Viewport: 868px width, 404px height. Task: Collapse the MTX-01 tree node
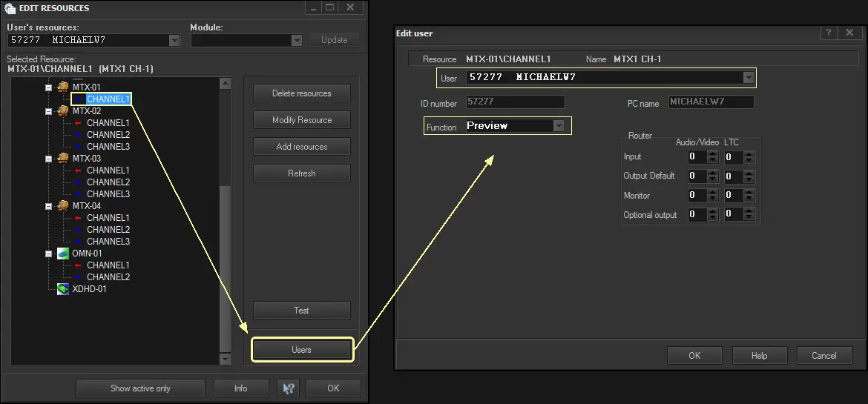point(49,87)
